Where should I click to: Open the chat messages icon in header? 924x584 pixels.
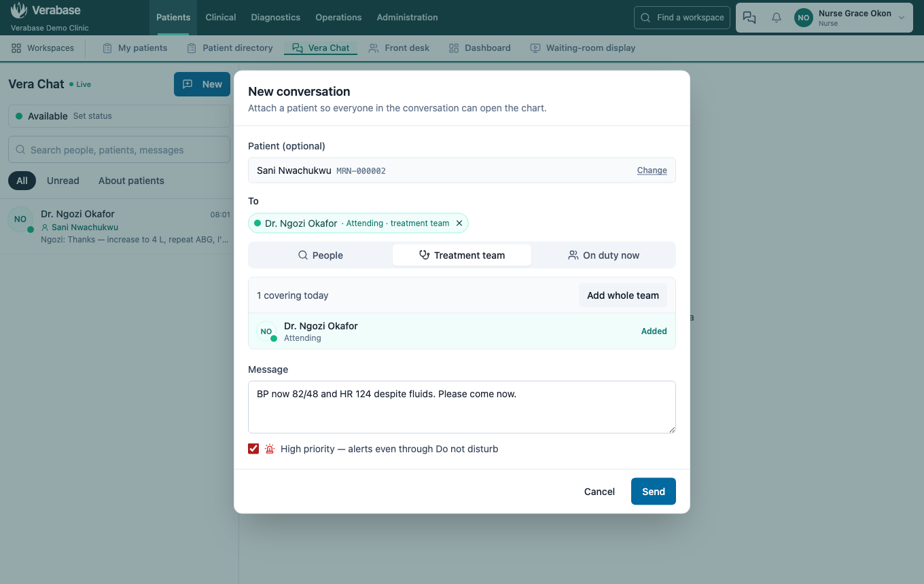pos(749,18)
